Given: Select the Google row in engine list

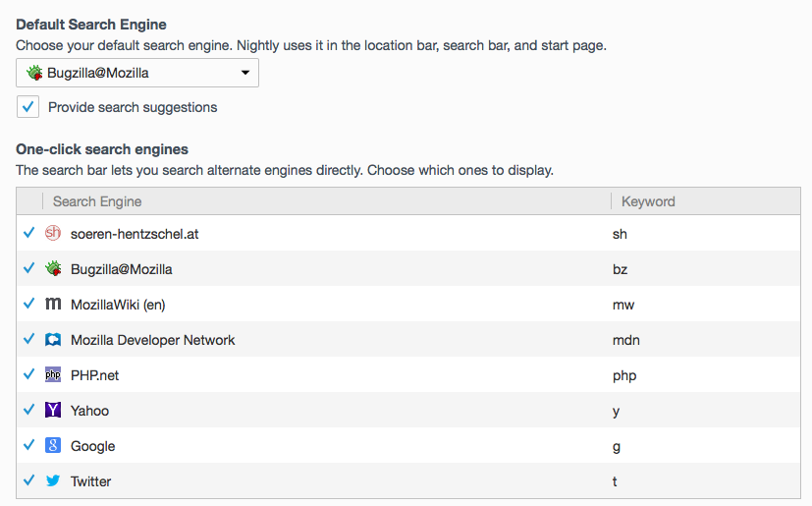Looking at the screenshot, I should click(93, 446).
